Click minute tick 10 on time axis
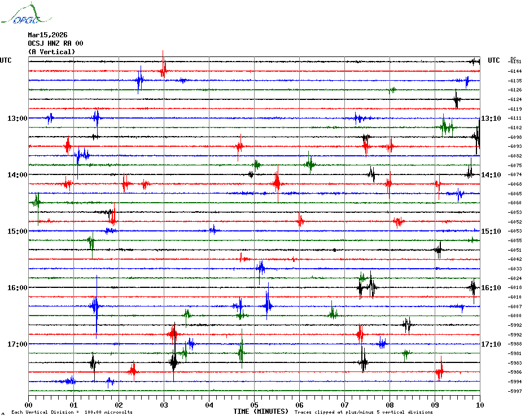 tap(480, 405)
